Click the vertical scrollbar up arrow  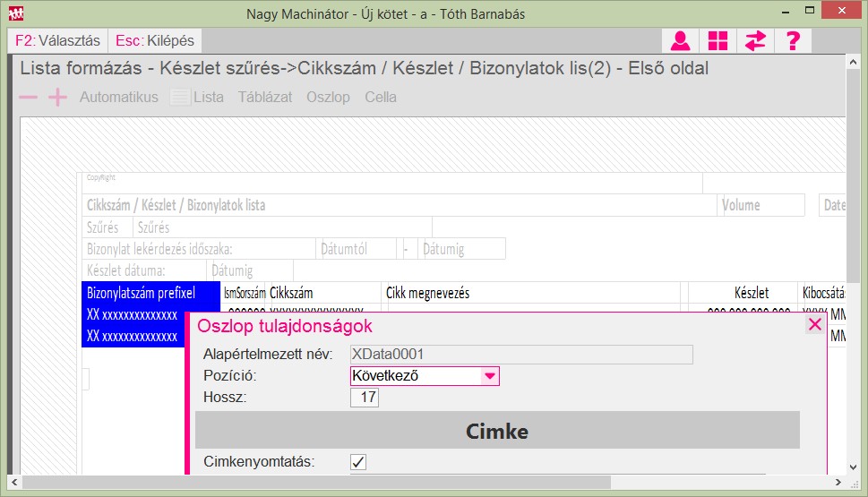pos(853,63)
